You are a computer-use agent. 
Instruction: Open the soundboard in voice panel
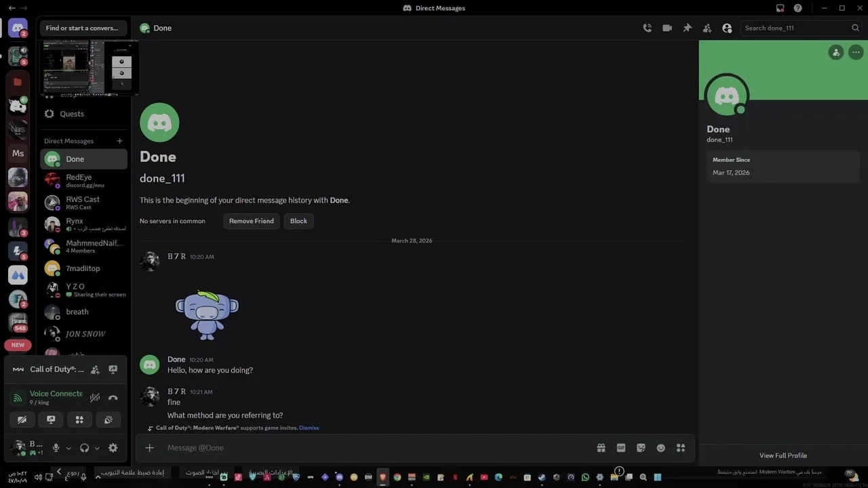click(108, 420)
